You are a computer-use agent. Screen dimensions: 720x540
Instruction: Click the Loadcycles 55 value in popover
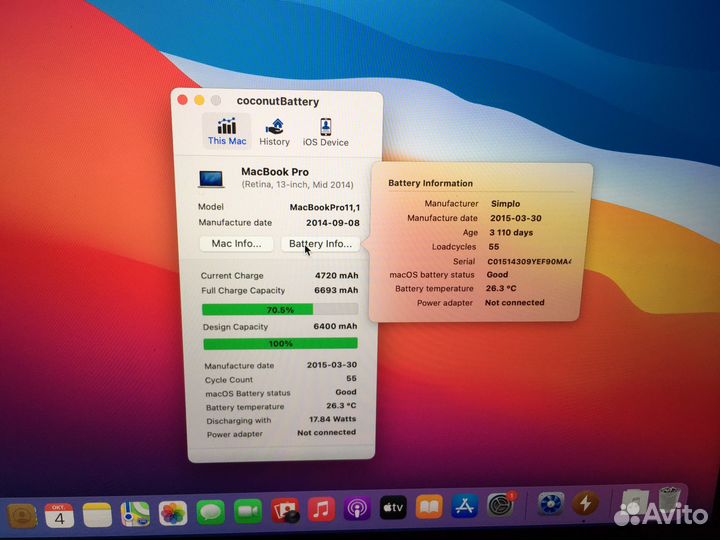[494, 247]
